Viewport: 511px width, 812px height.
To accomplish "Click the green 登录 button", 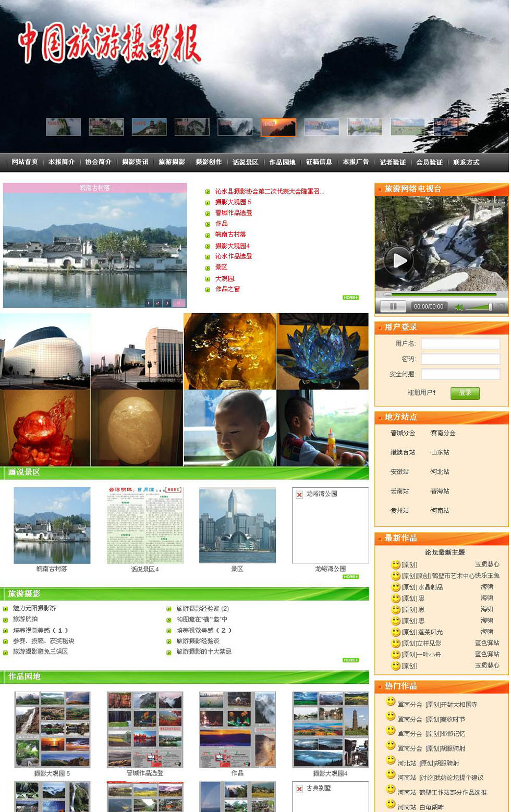I will [465, 393].
